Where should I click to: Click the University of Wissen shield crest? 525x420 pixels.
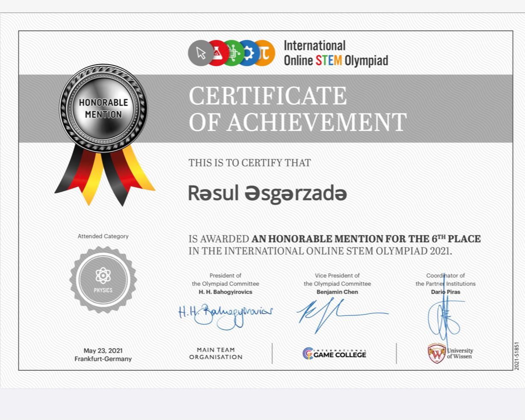click(436, 353)
